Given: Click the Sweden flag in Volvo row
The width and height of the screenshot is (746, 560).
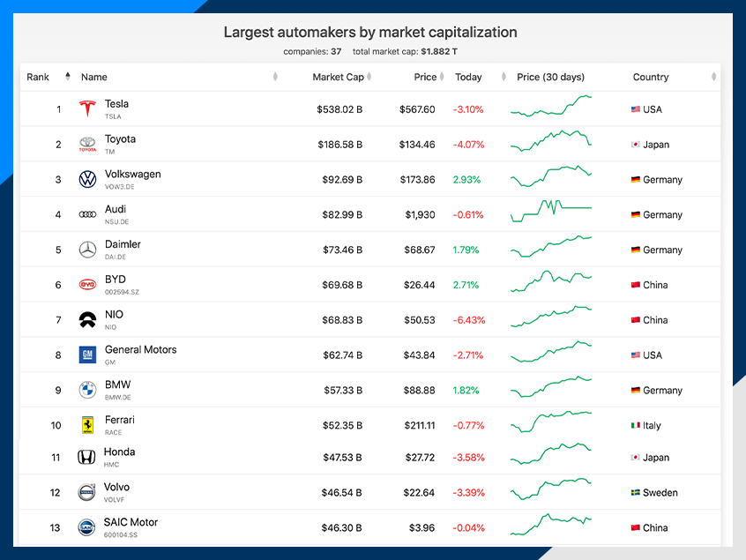Looking at the screenshot, I should tap(636, 493).
